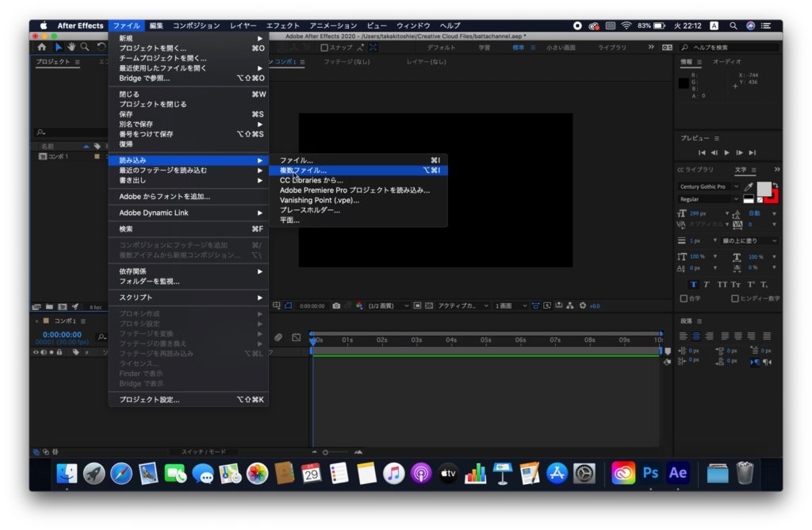The width and height of the screenshot is (812, 530).
Task: Choose ファイル... in the import submenu
Action: pyautogui.click(x=358, y=160)
